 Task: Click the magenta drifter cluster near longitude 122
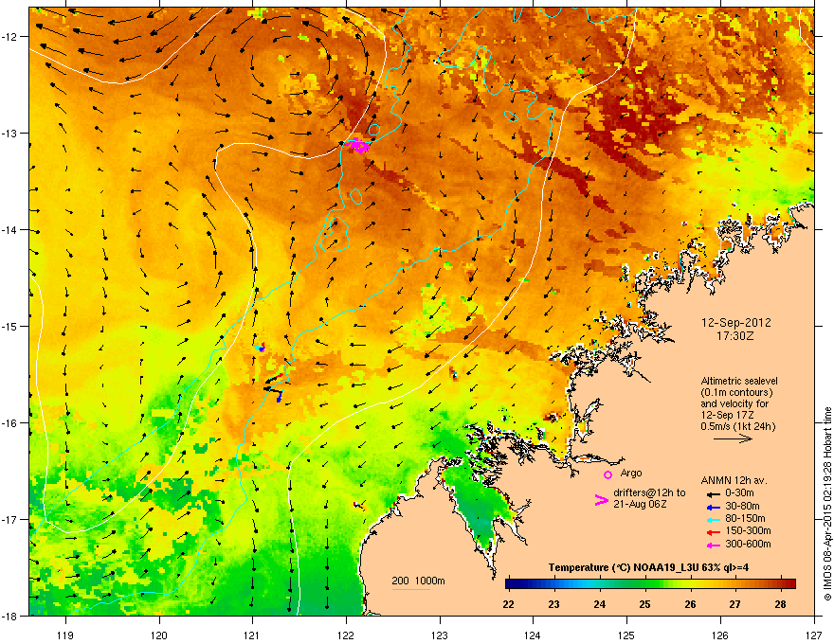[x=357, y=145]
